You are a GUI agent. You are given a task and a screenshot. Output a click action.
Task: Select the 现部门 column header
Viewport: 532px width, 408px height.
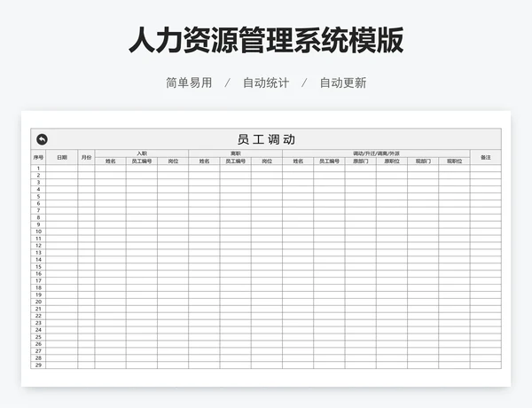tap(423, 161)
